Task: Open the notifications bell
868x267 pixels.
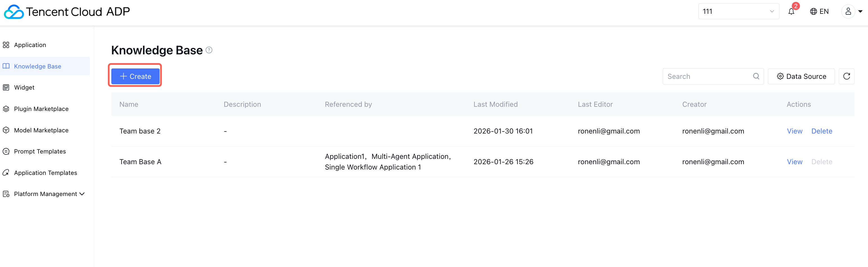Action: coord(791,12)
